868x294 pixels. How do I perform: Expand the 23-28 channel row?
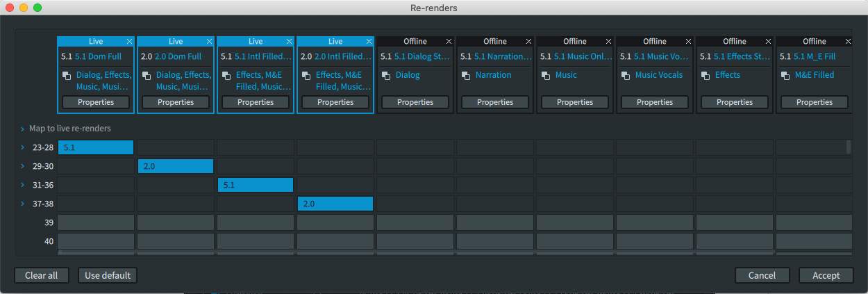23,147
